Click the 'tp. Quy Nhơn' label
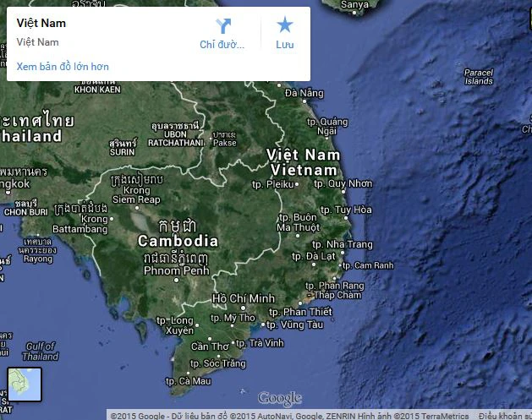 343,183
